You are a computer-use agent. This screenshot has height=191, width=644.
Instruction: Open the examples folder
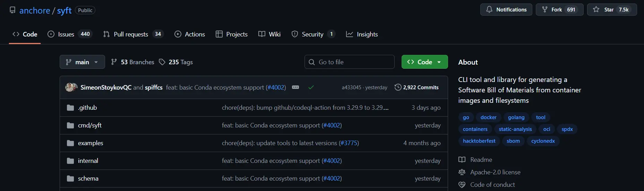pyautogui.click(x=91, y=143)
